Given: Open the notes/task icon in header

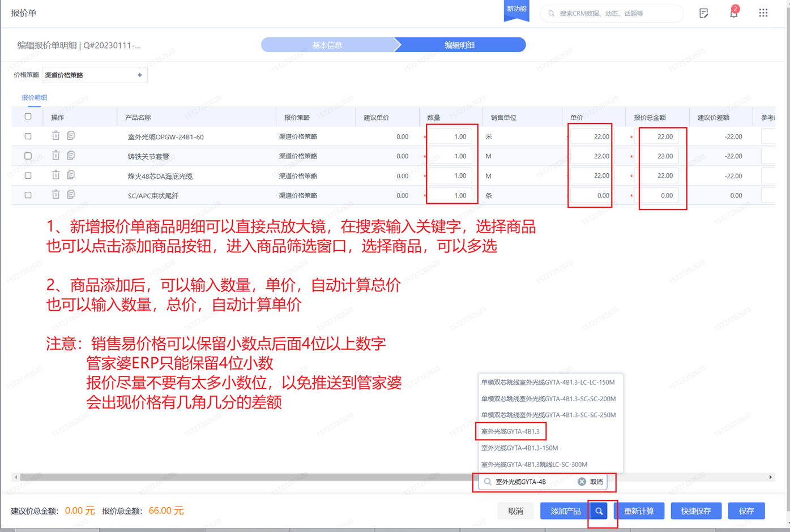Looking at the screenshot, I should point(704,13).
